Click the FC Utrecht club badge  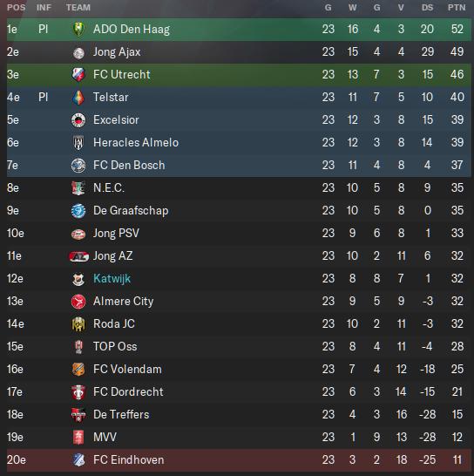78,75
